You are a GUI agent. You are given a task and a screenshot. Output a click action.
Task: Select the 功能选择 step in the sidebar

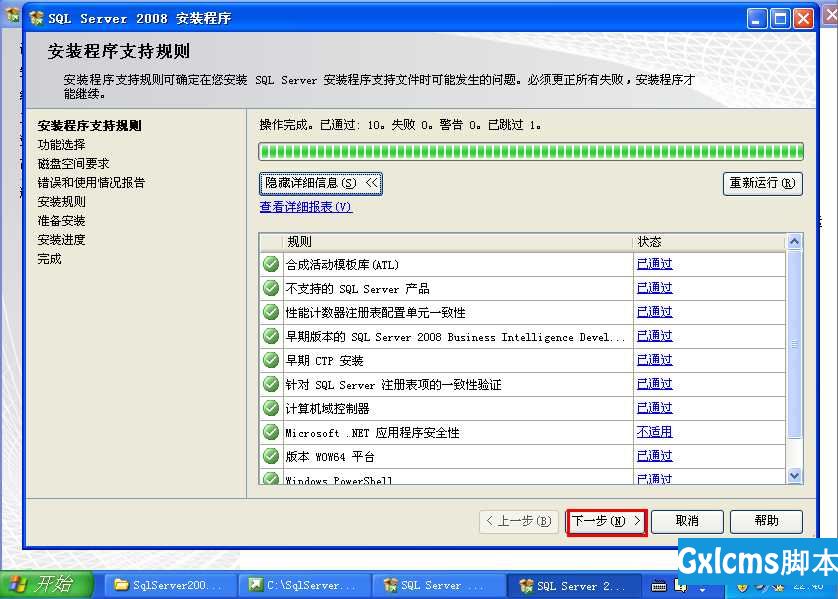[61, 145]
